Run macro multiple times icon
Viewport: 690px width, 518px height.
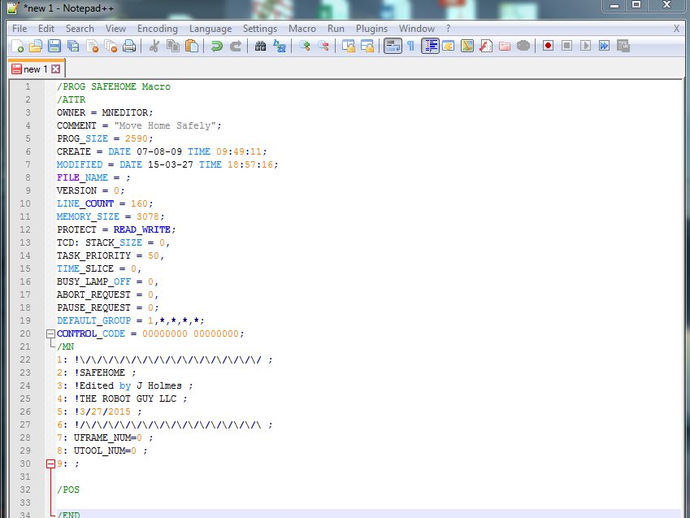pyautogui.click(x=604, y=46)
